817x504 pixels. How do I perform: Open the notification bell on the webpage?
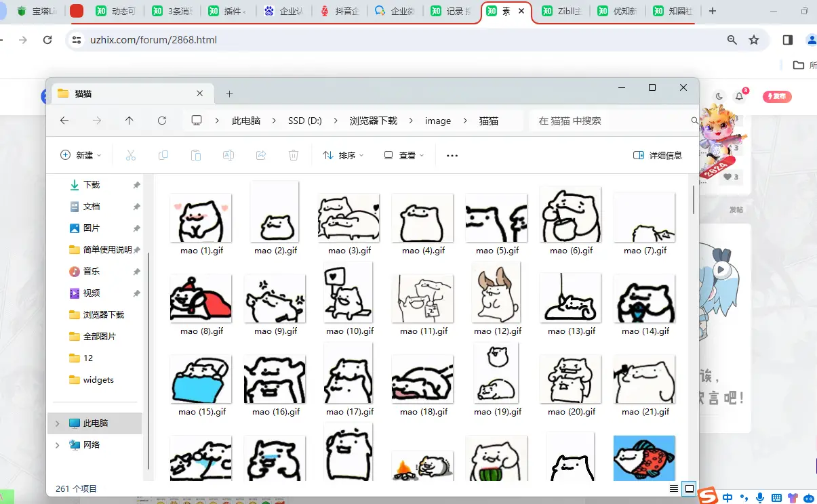coord(740,96)
